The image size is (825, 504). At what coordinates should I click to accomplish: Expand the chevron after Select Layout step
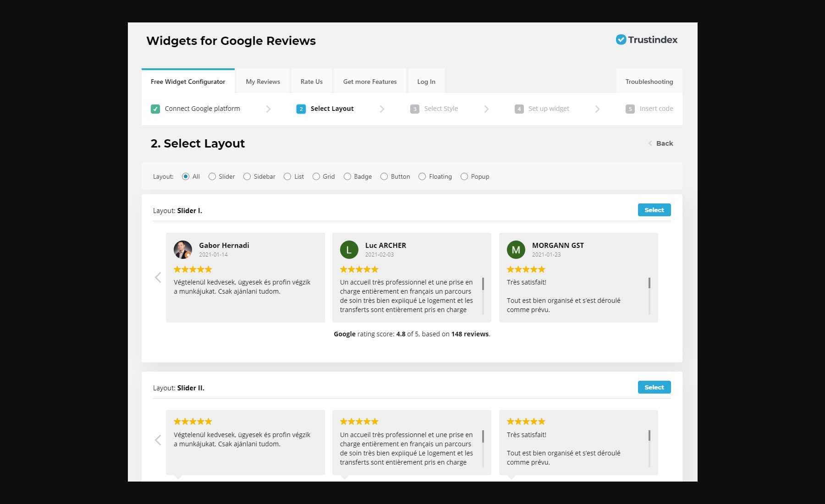tap(382, 109)
